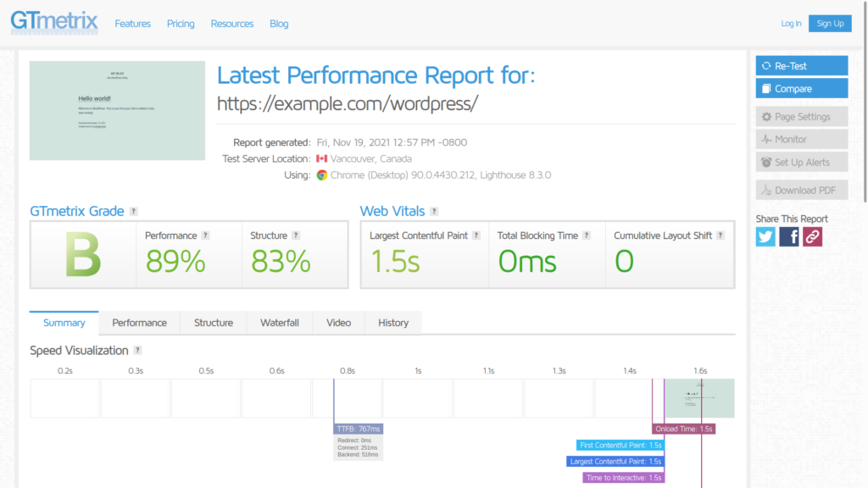868x488 pixels.
Task: Click the Connect: 251ms text
Action: pos(357,447)
